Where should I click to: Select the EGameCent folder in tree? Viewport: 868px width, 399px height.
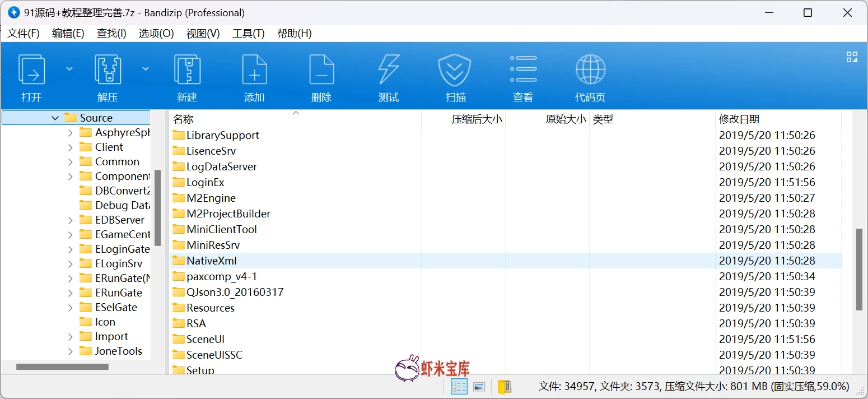coord(123,235)
